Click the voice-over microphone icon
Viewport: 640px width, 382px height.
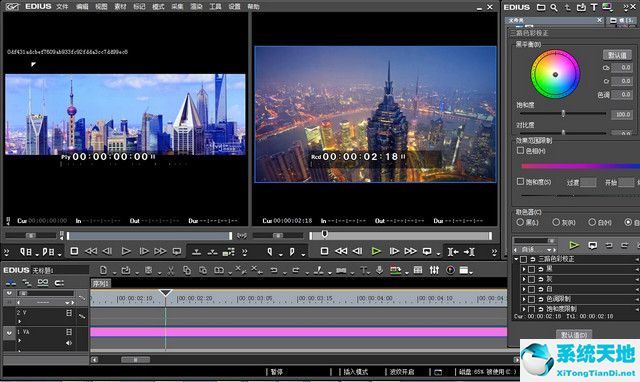point(379,270)
